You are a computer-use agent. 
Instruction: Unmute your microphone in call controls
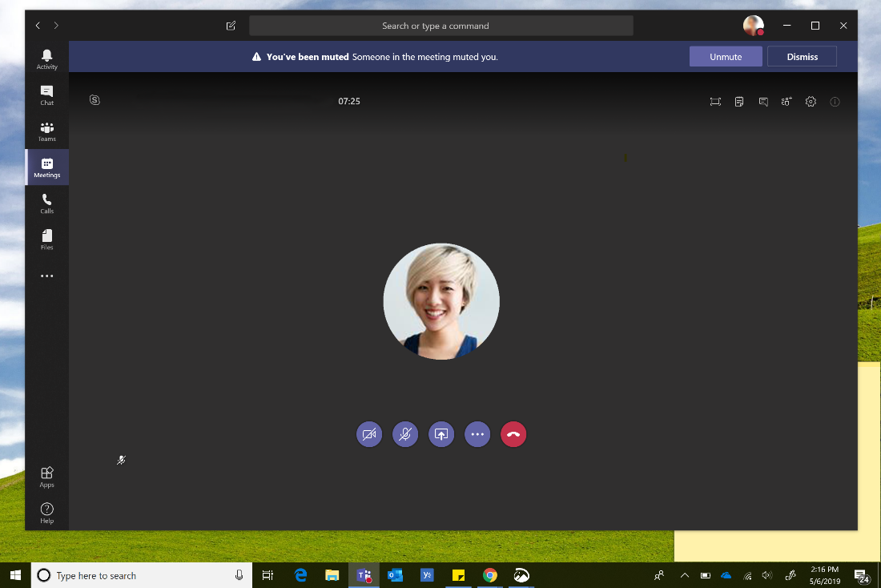point(405,433)
